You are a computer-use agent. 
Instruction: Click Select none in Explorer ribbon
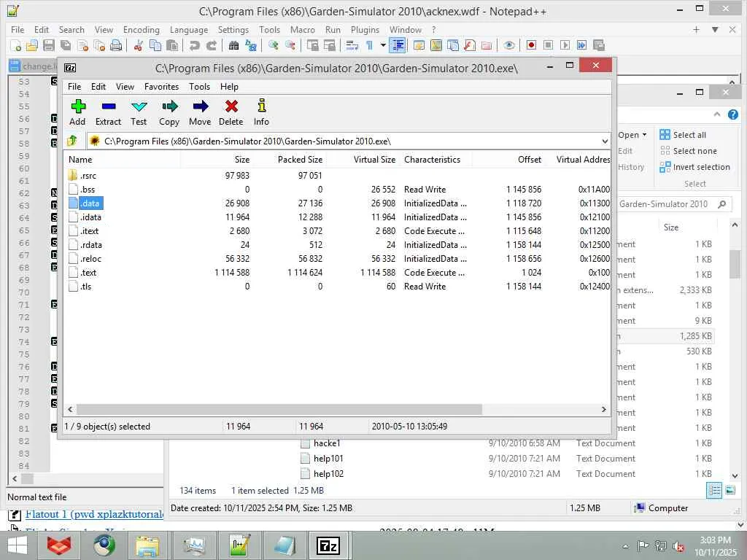point(688,151)
